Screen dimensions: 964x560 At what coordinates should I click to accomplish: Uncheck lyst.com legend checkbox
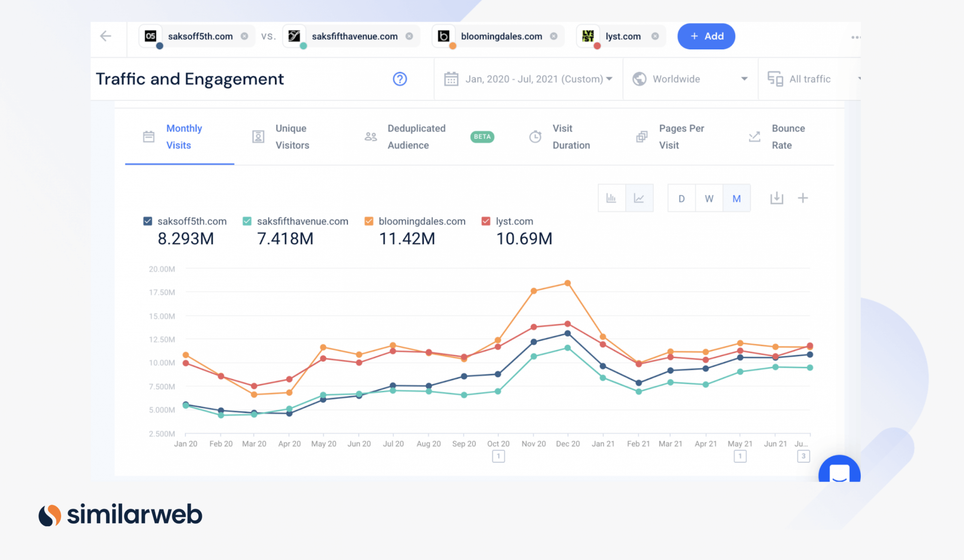(x=486, y=221)
